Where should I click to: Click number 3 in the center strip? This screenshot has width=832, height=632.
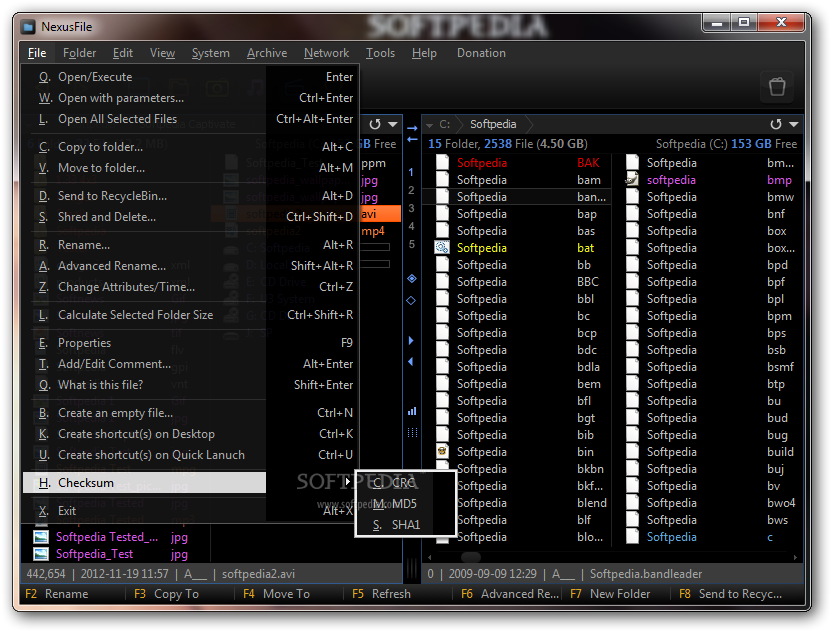coord(411,208)
